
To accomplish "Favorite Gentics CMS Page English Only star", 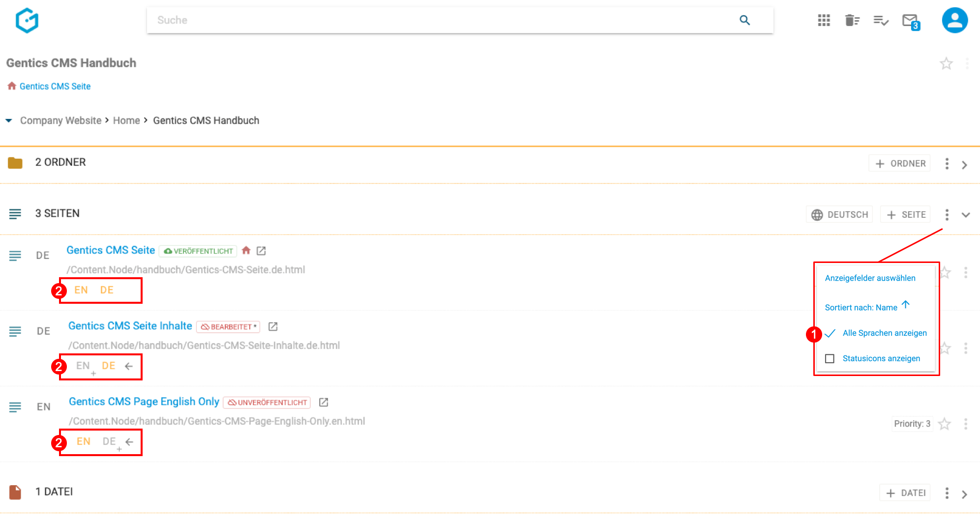I will coord(944,424).
